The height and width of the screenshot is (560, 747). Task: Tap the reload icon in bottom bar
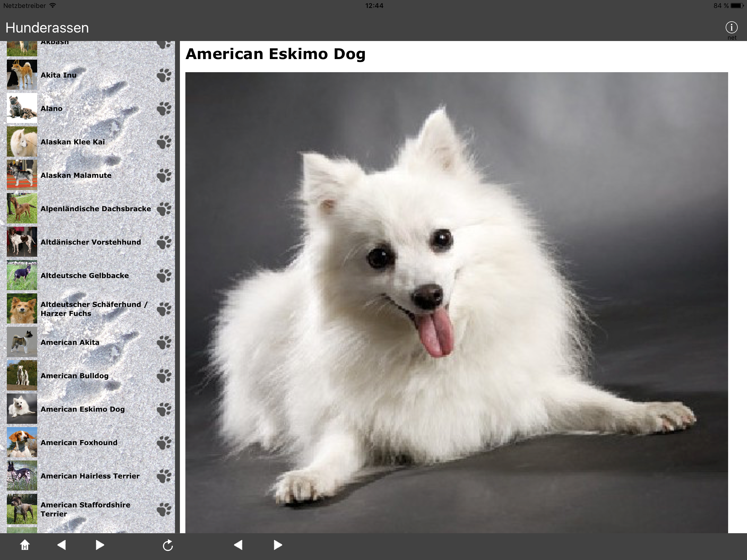pos(168,545)
